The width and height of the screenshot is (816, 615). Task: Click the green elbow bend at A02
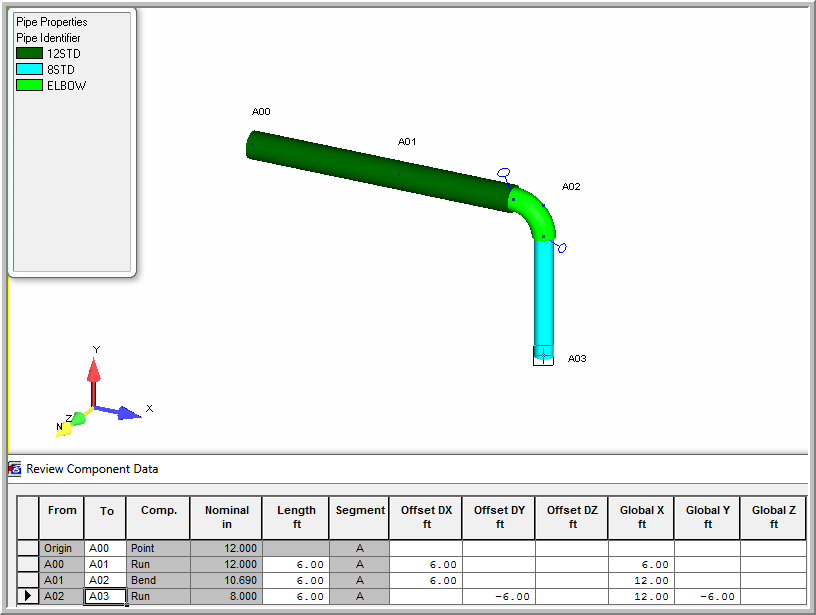tap(534, 213)
